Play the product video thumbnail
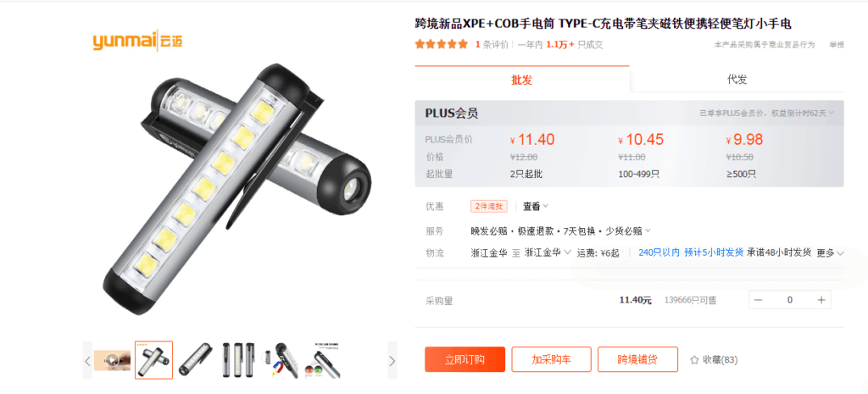 point(113,360)
